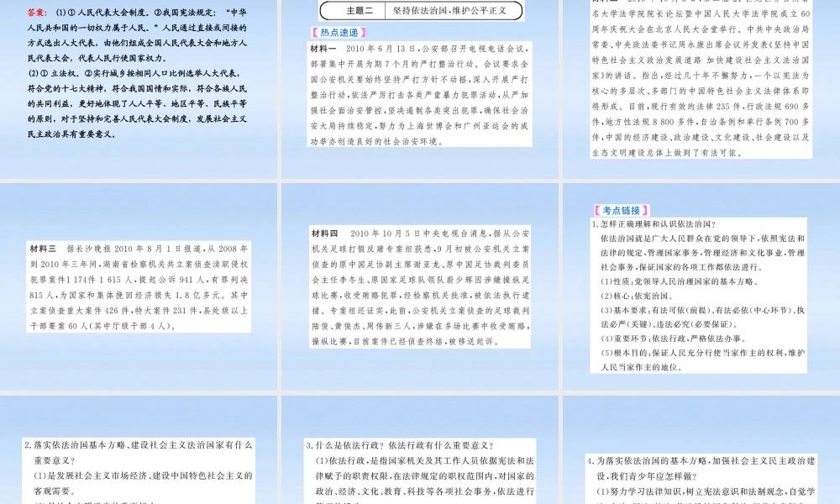This screenshot has width=840, height=504.
Task: Click the question 3.什么是依法行政?依法行政有什么重要意义?
Action: (x=400, y=445)
